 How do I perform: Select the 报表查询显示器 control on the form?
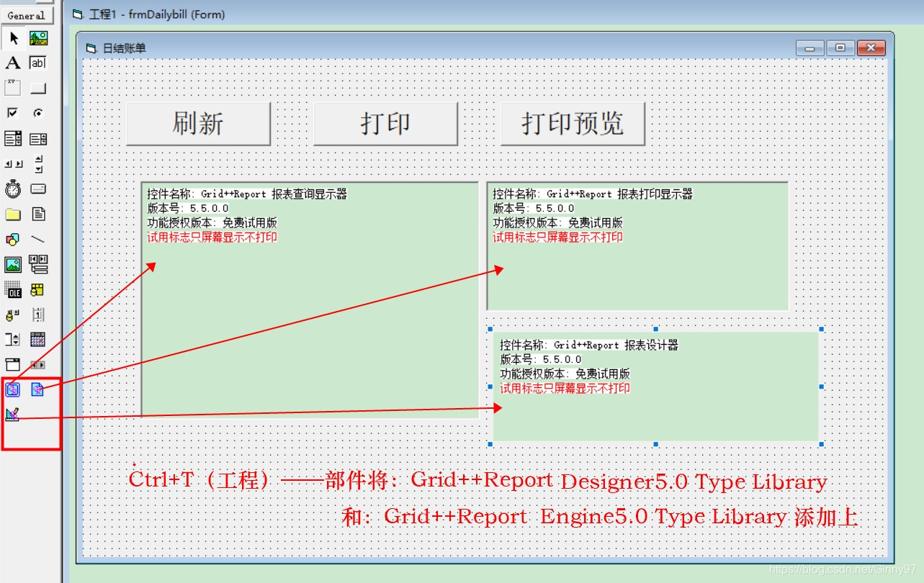310,299
